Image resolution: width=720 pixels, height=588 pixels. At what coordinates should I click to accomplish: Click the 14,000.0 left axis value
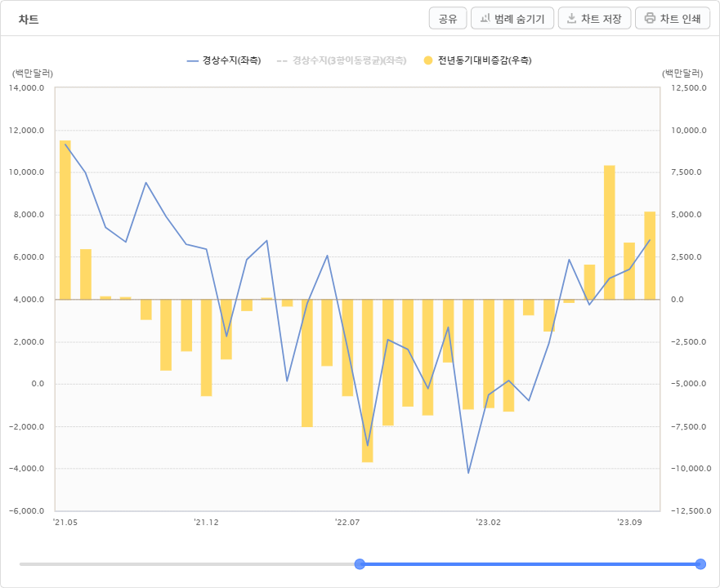click(27, 88)
